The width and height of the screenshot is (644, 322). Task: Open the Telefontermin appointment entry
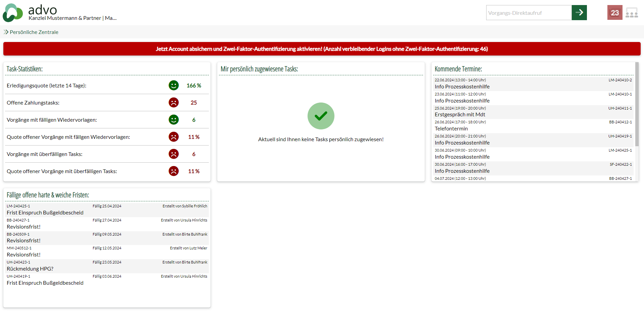pos(451,129)
